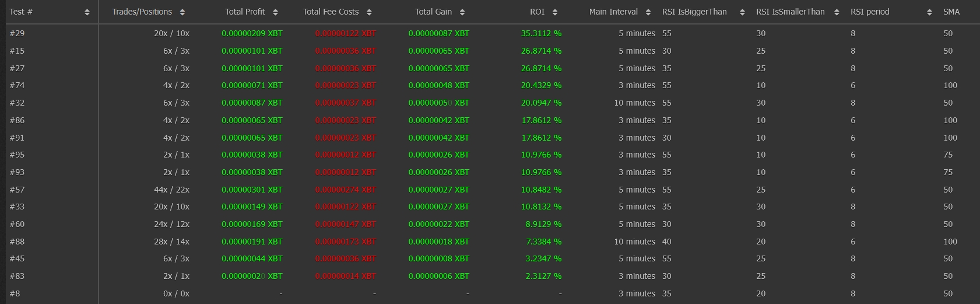Click the Total Gain sort arrows
This screenshot has height=304, width=980.
pos(462,12)
